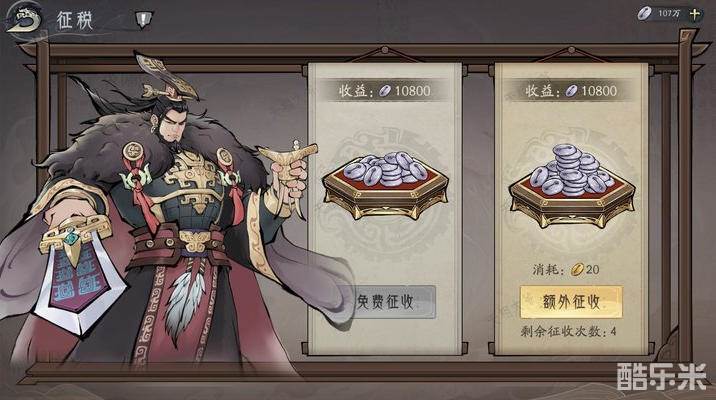Tap the 征税 title text
716x400 pixels.
[x=74, y=20]
